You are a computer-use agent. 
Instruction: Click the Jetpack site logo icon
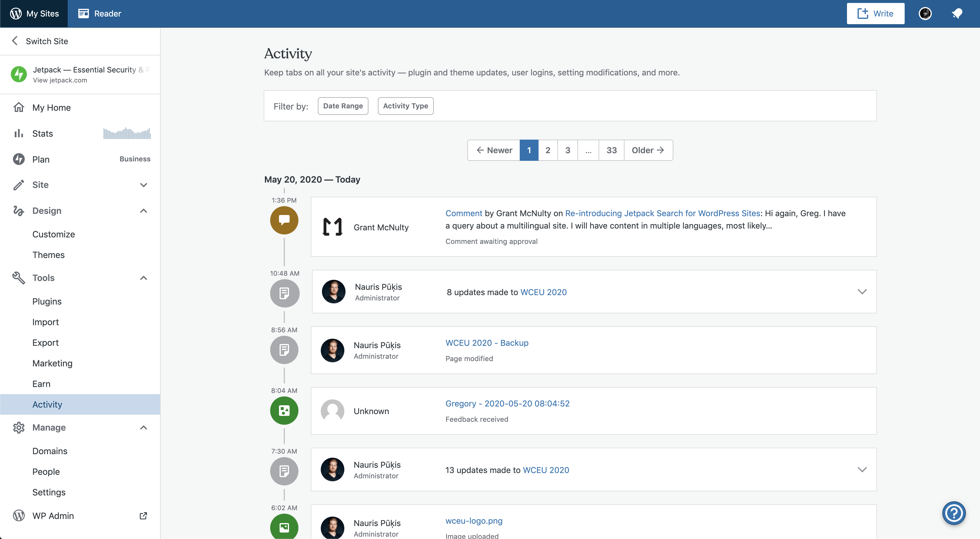coord(18,74)
